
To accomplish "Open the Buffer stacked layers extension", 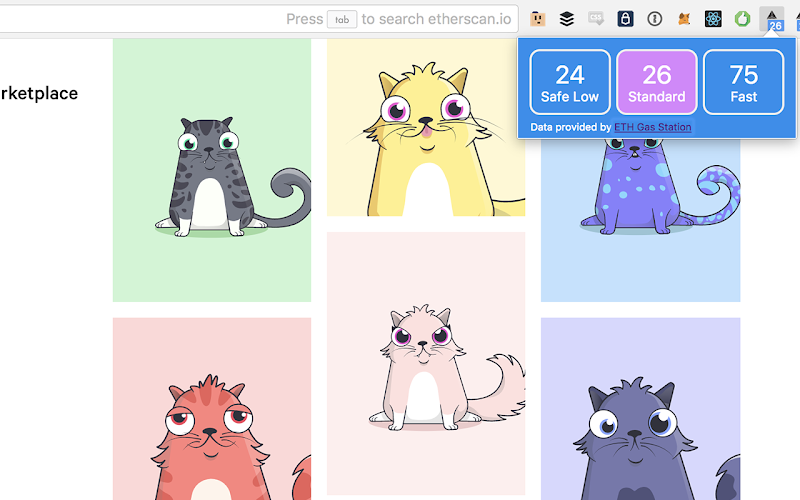I will click(x=567, y=19).
